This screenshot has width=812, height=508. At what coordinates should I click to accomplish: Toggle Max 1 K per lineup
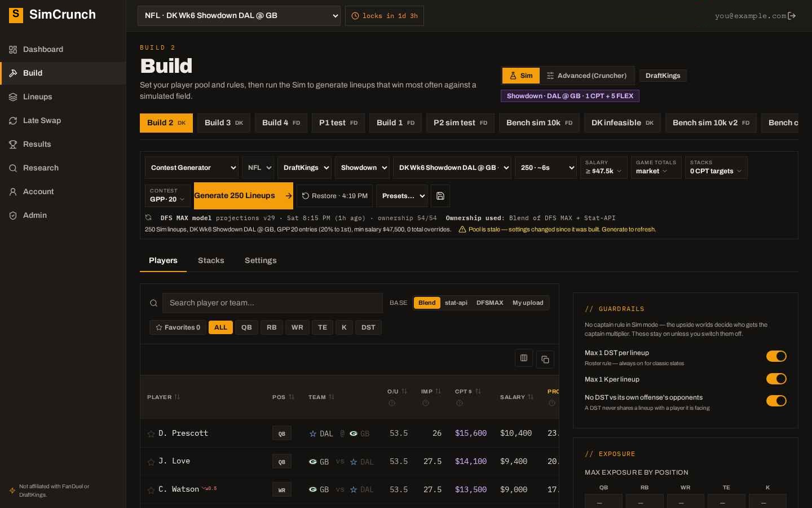pos(776,379)
